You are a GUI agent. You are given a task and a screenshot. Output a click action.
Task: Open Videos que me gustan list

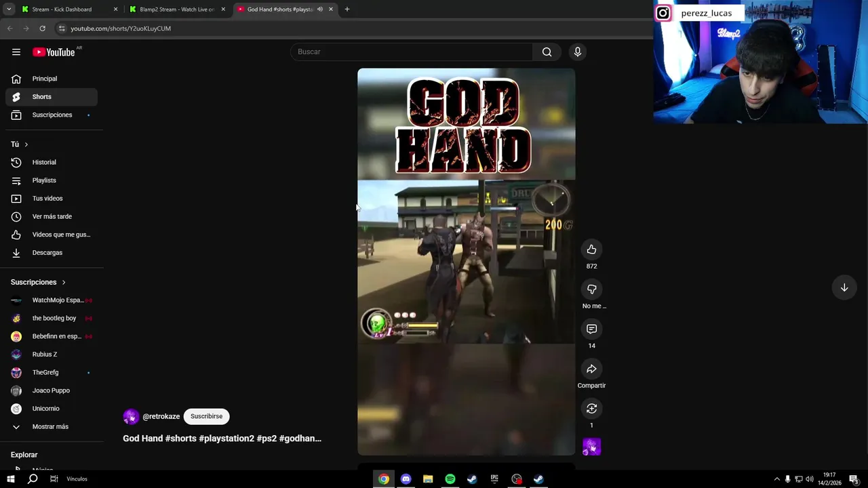tap(52, 235)
